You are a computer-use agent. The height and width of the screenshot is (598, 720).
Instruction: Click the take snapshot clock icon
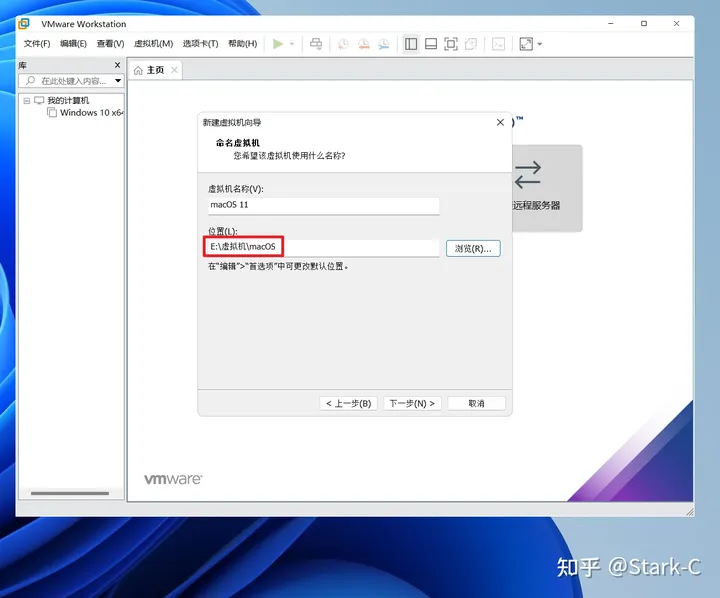point(343,44)
